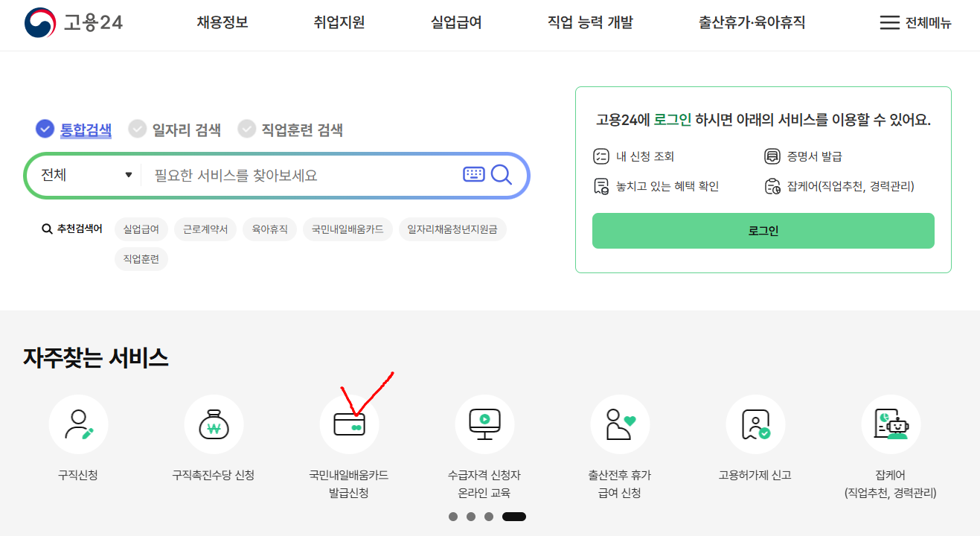Viewport: 980px width, 536px height.
Task: Expand the 전체 category dropdown
Action: point(86,175)
